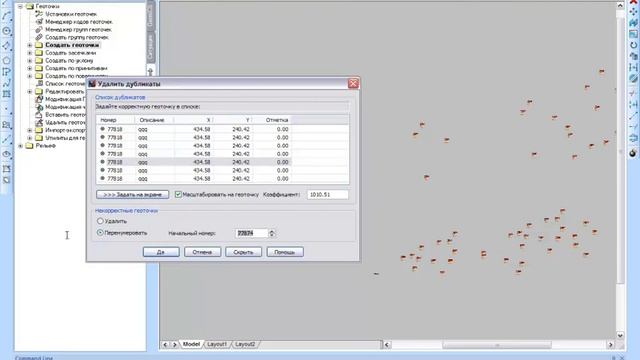Select the Spline curve draw tool
The width and height of the screenshot is (640, 360).
[6, 83]
